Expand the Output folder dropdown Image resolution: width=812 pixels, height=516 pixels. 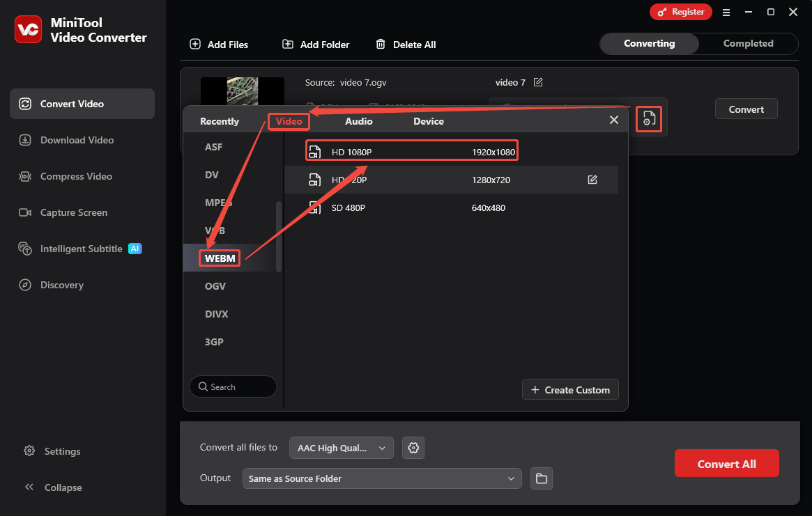382,478
